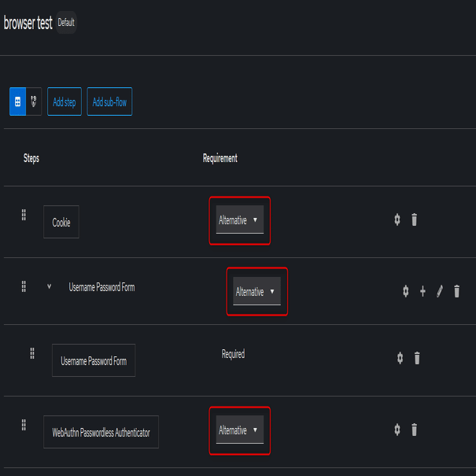Open settings gear for the Username Password Form sub-flow
Screen dimensions: 476x476
pyautogui.click(x=405, y=291)
